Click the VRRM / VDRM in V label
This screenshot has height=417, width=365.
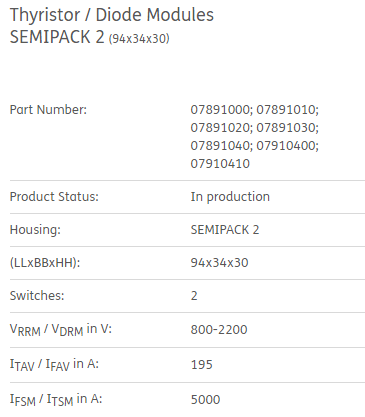[61, 330]
